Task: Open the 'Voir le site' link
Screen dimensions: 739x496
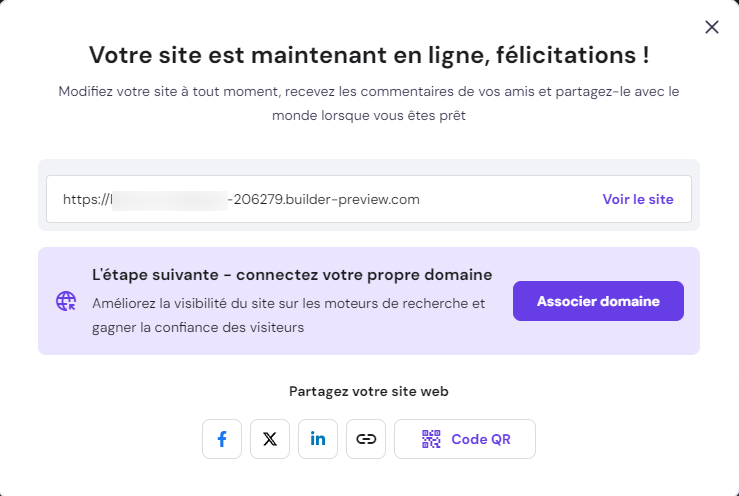Action: pos(638,199)
